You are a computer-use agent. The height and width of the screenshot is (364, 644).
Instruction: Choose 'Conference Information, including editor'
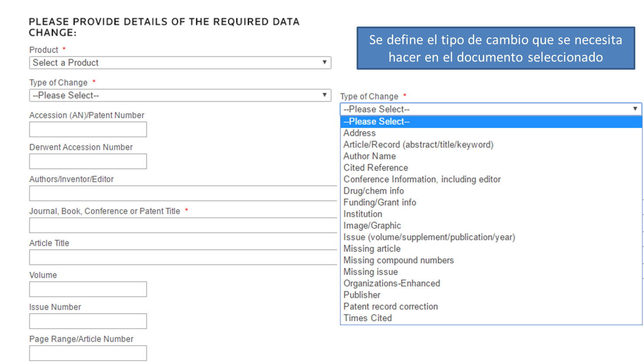491,179
